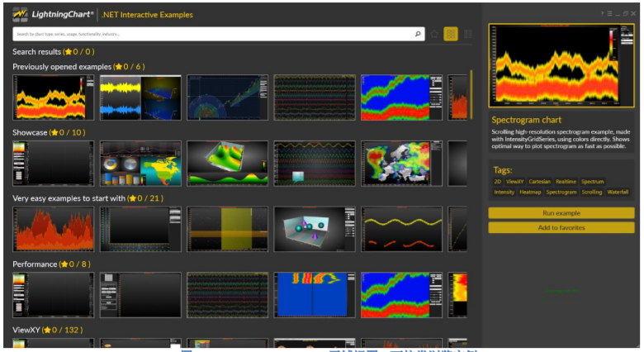Click the Performance section heading
Screen dimensions: 644x352
(x=51, y=264)
